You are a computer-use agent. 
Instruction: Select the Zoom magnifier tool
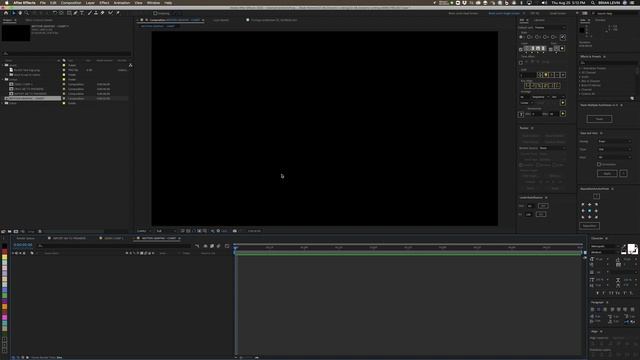27,13
